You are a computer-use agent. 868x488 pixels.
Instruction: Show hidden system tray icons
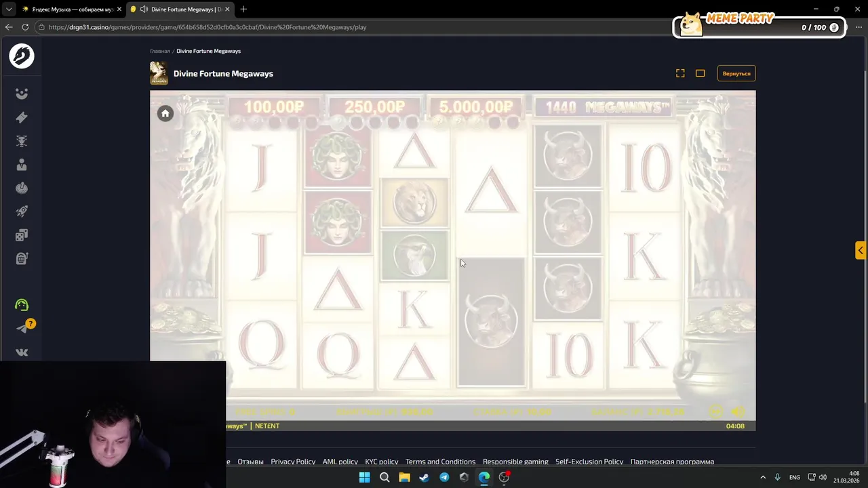coord(762,477)
